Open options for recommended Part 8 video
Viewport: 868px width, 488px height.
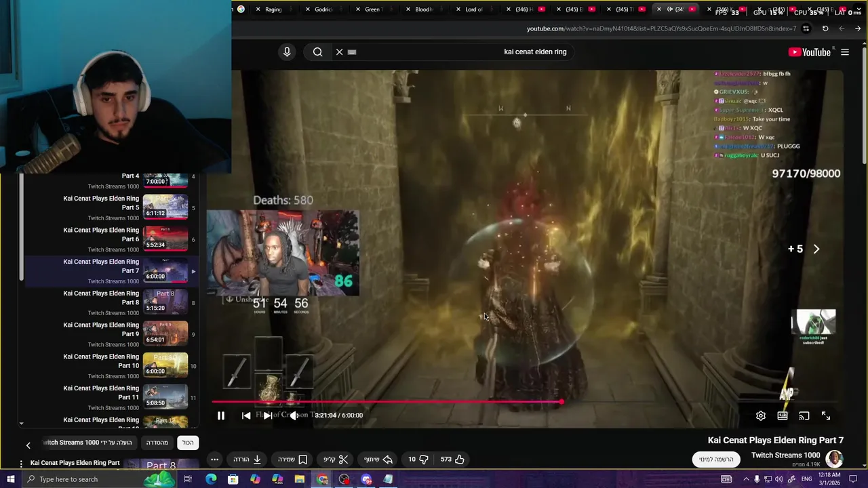[x=21, y=464]
